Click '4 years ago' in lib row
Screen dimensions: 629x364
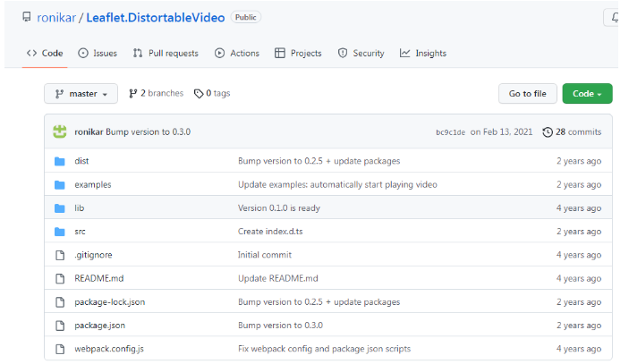[x=579, y=208]
